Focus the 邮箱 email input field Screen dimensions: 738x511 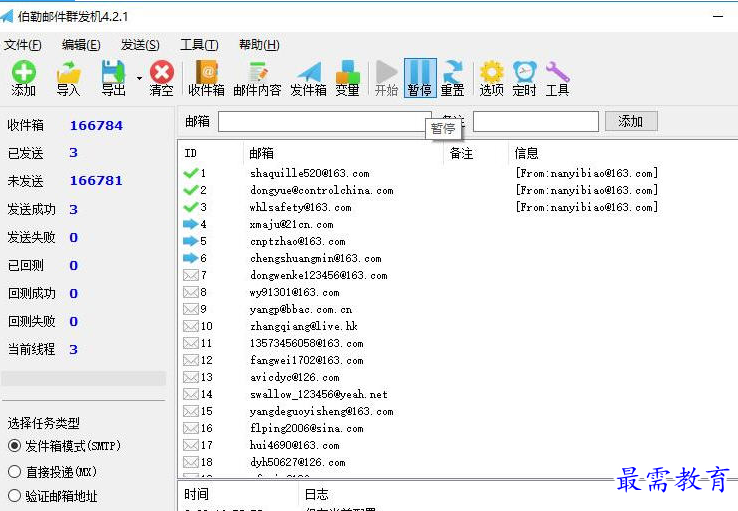(325, 122)
